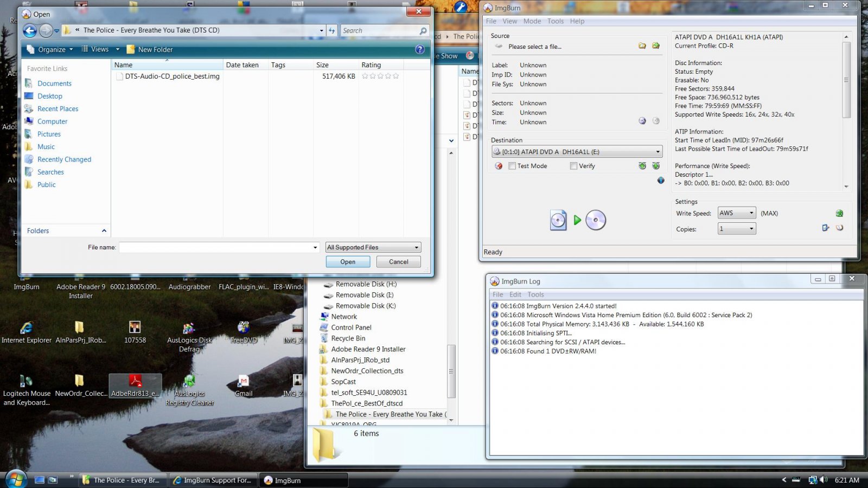Open the Copies dropdown
The image size is (868, 488).
(751, 229)
